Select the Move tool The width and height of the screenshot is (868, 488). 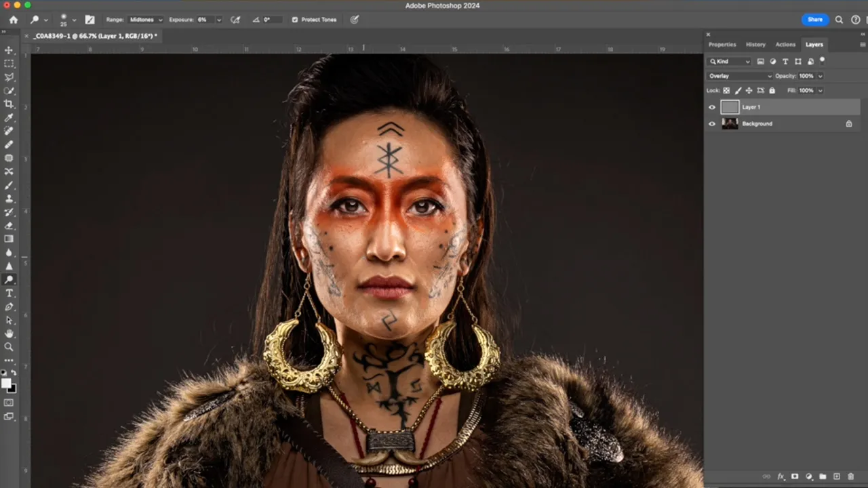(9, 50)
